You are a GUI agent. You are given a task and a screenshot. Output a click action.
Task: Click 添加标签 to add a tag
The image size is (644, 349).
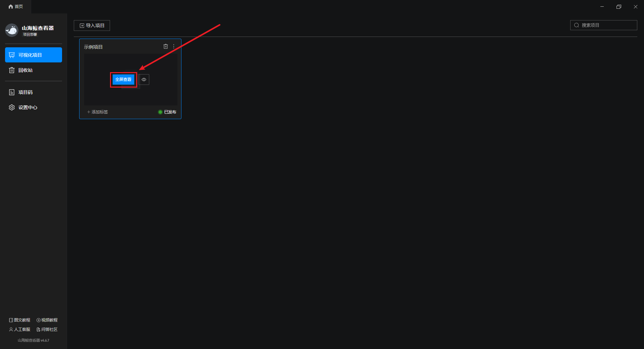click(x=98, y=112)
